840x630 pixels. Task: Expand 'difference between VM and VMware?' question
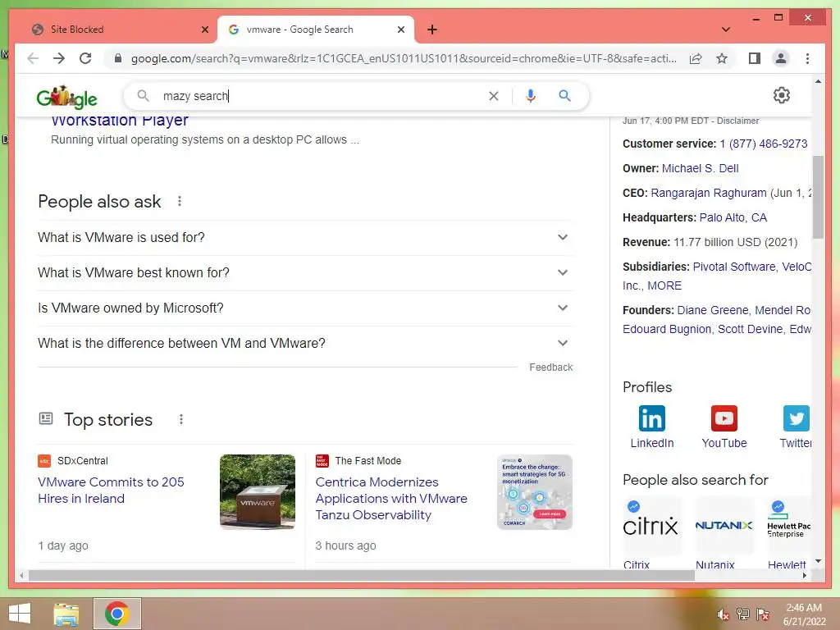point(305,344)
